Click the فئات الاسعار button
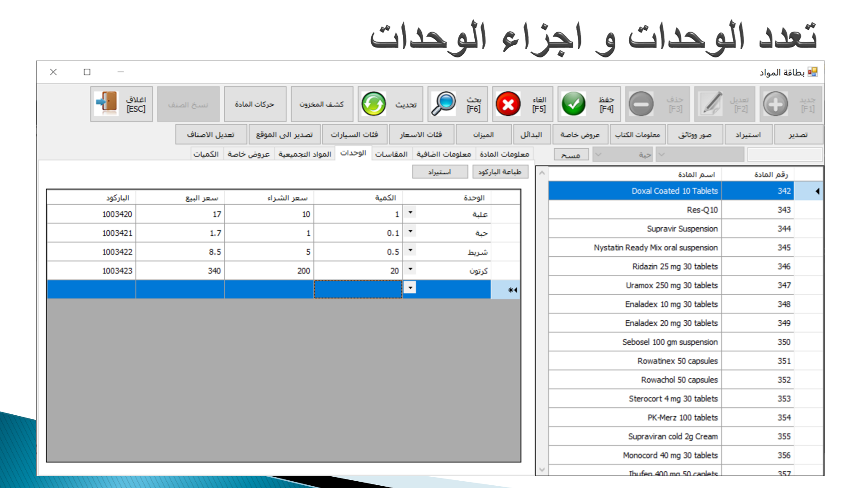868x488 pixels. (421, 135)
